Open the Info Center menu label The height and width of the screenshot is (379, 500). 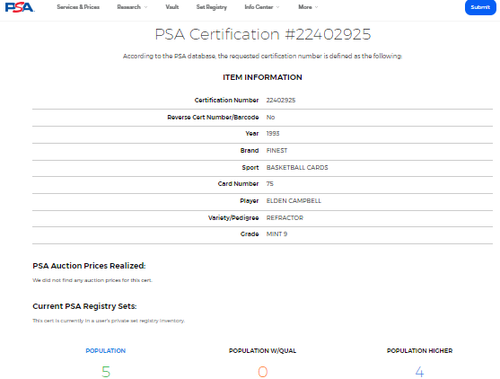(259, 7)
